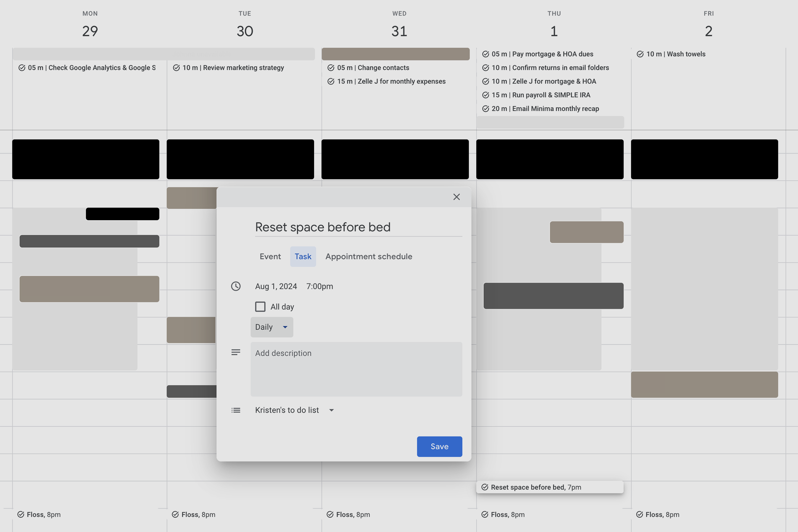The width and height of the screenshot is (798, 532).
Task: Click the checkmark icon beside Email Minima monthly recap
Action: click(x=485, y=109)
